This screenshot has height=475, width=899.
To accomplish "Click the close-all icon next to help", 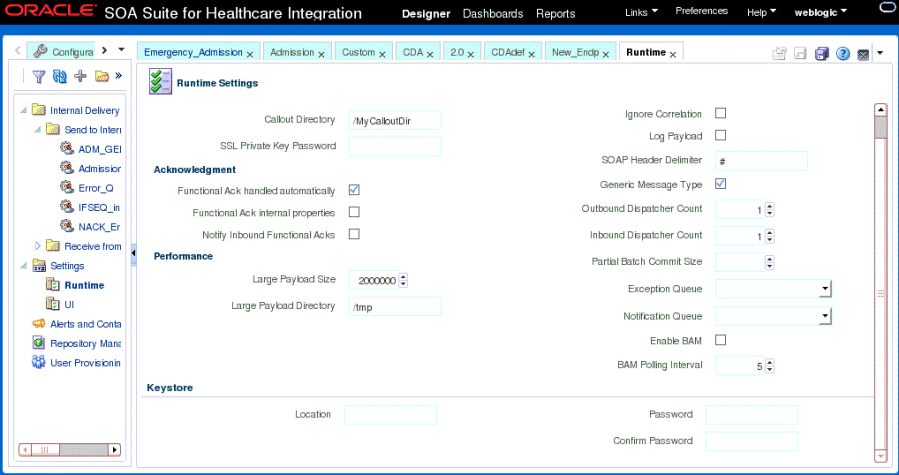I will 863,54.
